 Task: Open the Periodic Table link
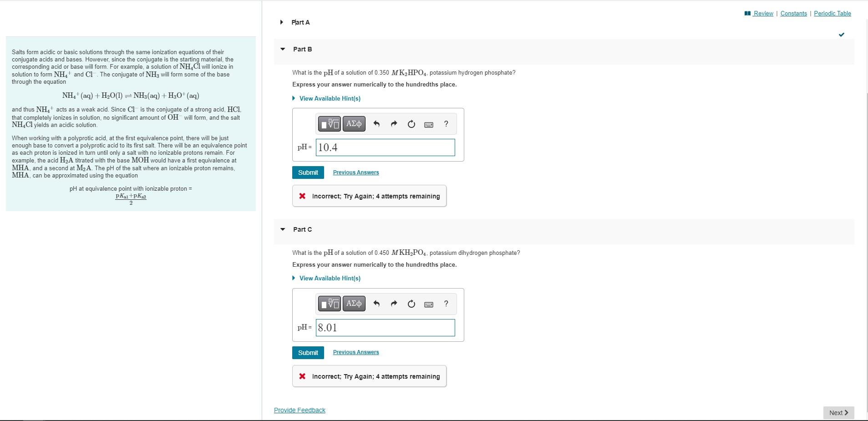tap(832, 13)
